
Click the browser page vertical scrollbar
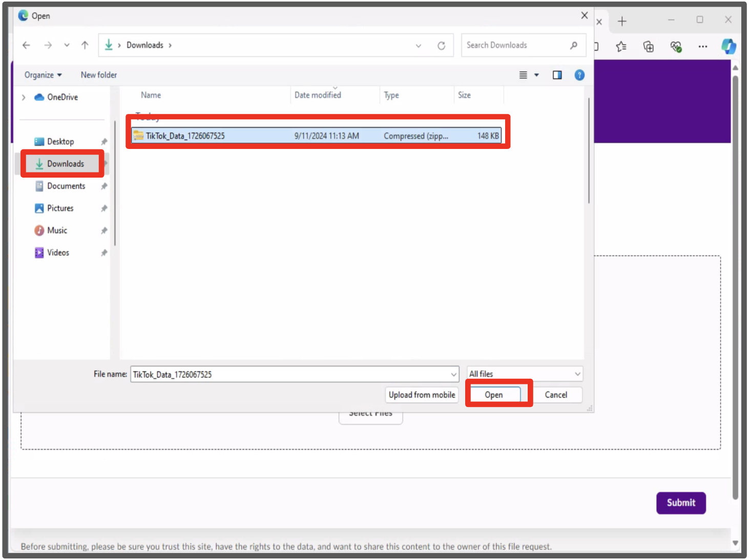(x=735, y=287)
